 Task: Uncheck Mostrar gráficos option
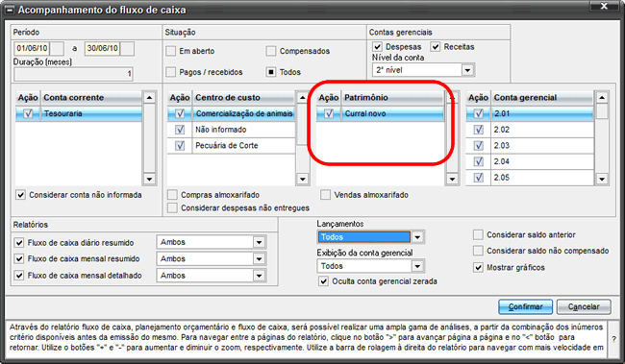(478, 267)
